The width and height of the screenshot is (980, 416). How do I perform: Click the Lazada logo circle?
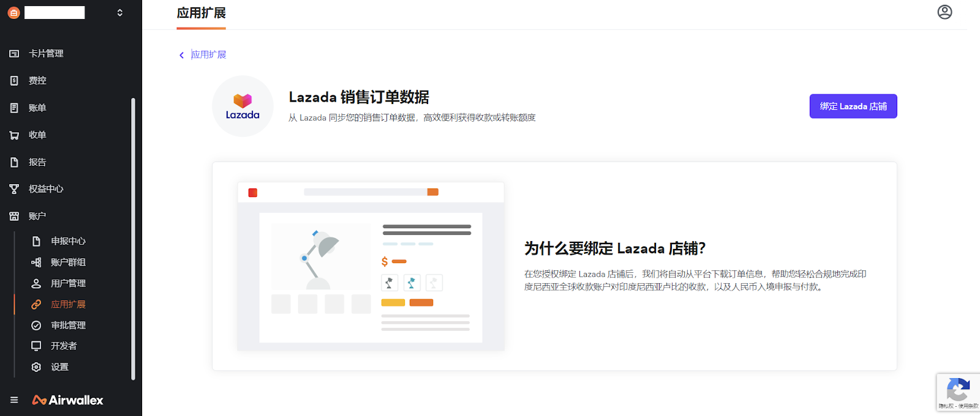243,106
